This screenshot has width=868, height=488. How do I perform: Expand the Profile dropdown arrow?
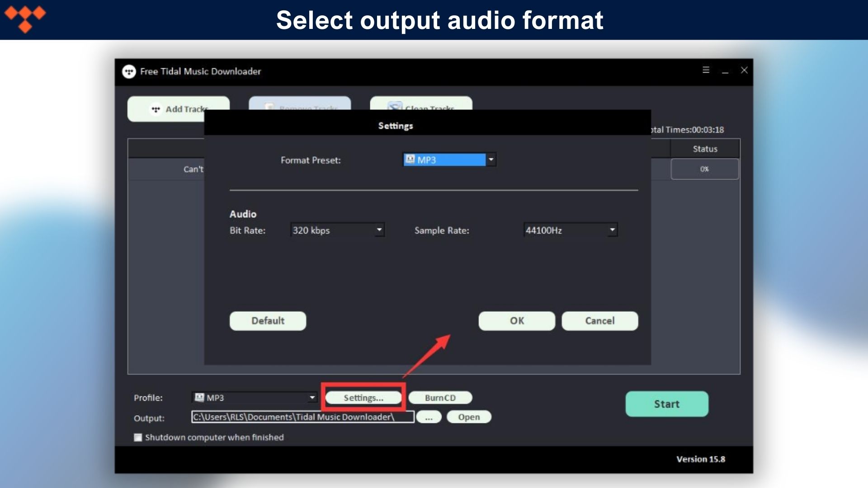[x=312, y=398]
